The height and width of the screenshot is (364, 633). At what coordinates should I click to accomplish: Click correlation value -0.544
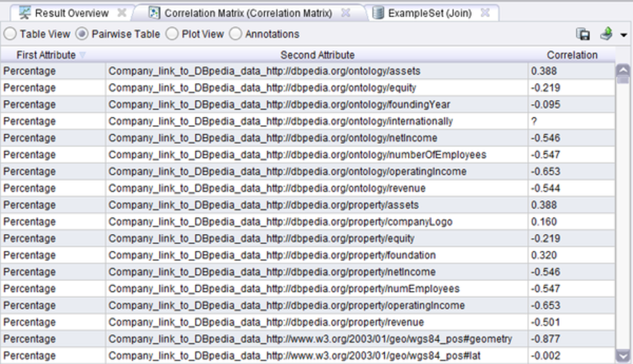click(x=545, y=189)
